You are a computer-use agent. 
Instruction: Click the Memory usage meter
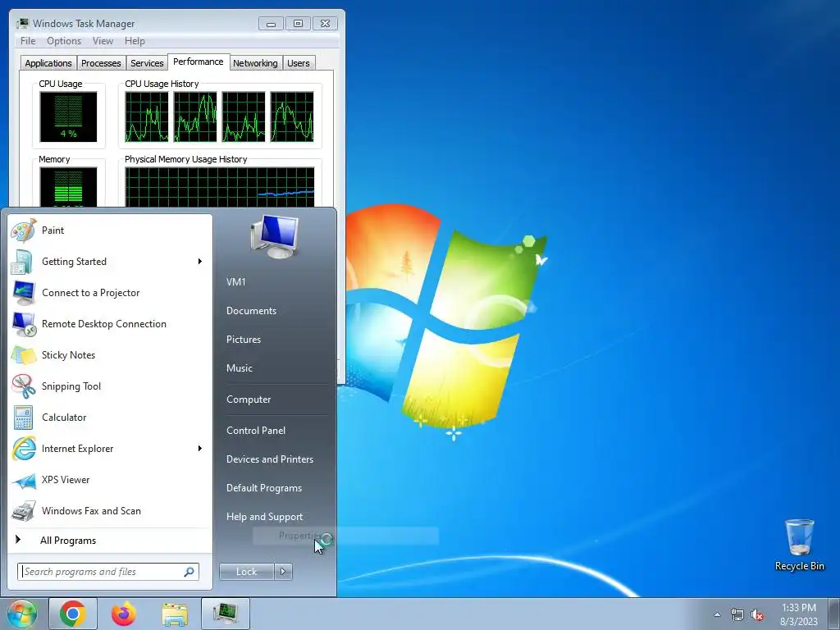coord(69,187)
